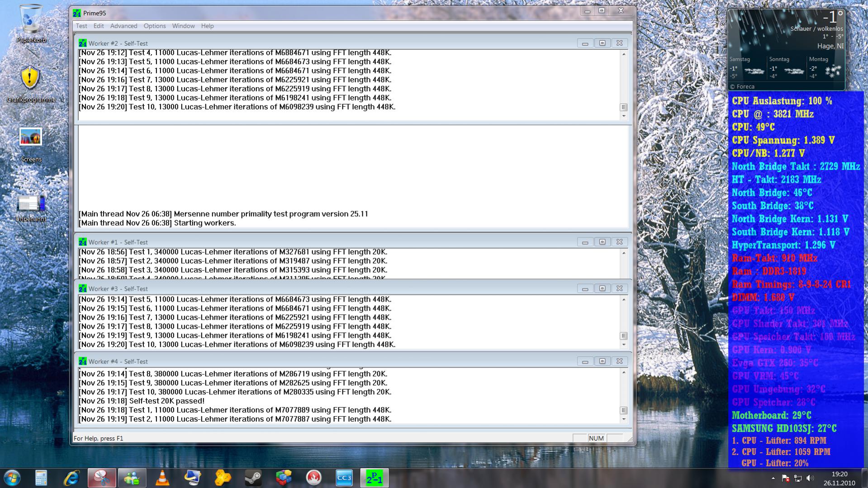Click the Foreca link in weather gadget
868x488 pixels.
click(x=742, y=86)
